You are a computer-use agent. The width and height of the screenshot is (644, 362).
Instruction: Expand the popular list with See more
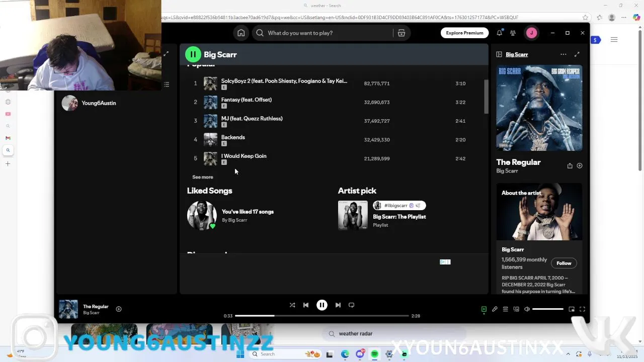[x=203, y=177]
